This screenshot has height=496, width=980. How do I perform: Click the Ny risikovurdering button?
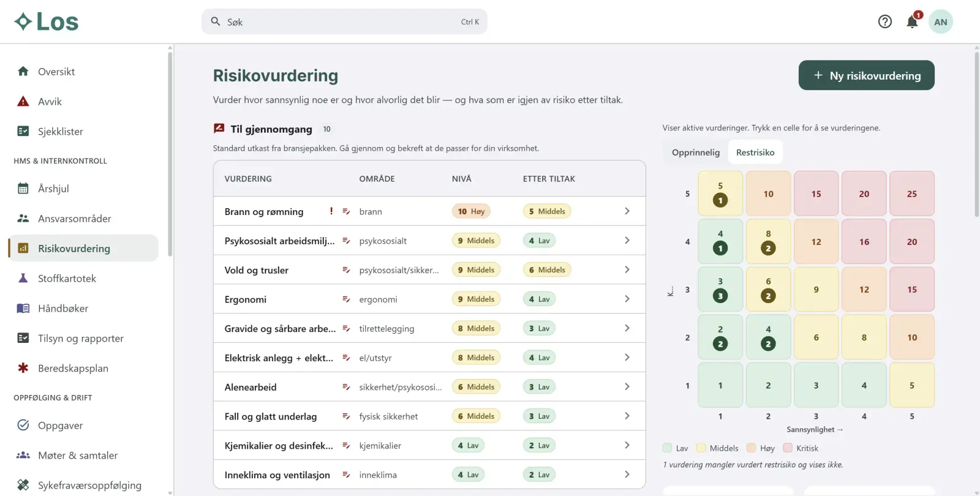(x=866, y=75)
